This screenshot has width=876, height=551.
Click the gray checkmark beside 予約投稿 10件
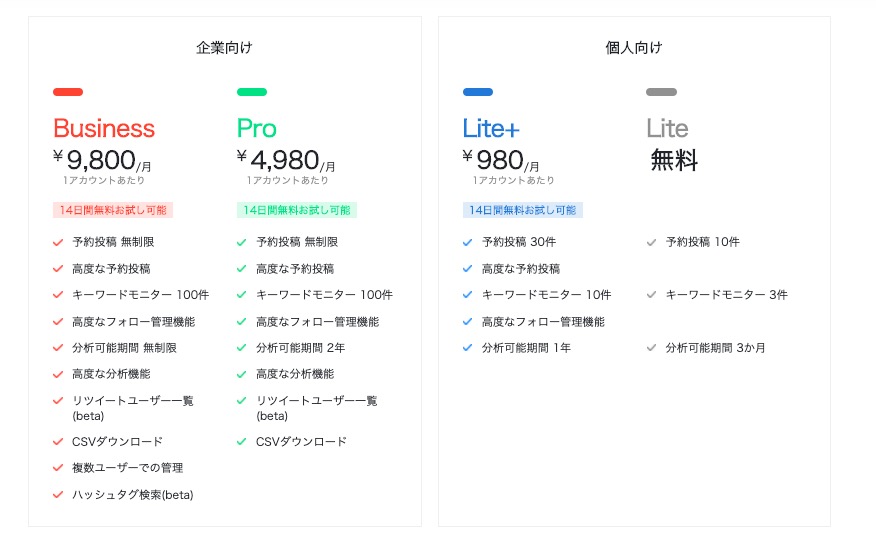[x=651, y=242]
